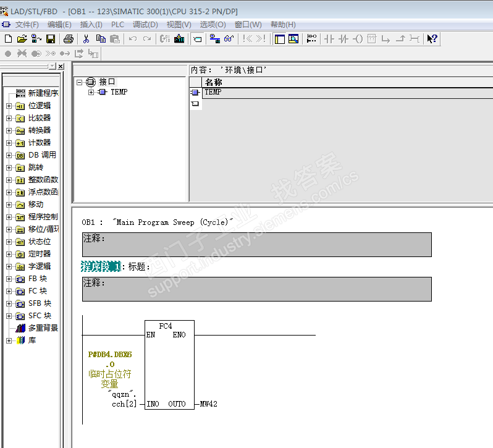Open the 调试(D) menu

(145, 25)
